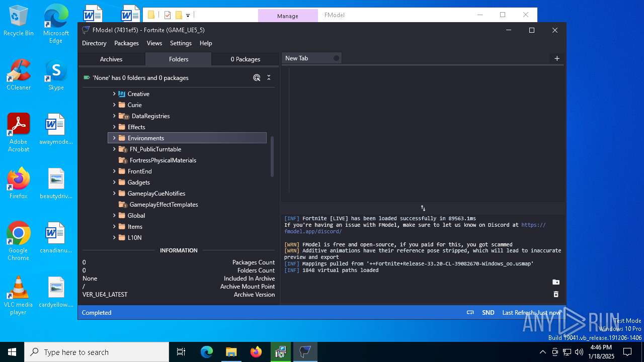Image resolution: width=644 pixels, height=362 pixels.
Task: Collapse all folders with double-chevron icon
Action: [x=269, y=77]
